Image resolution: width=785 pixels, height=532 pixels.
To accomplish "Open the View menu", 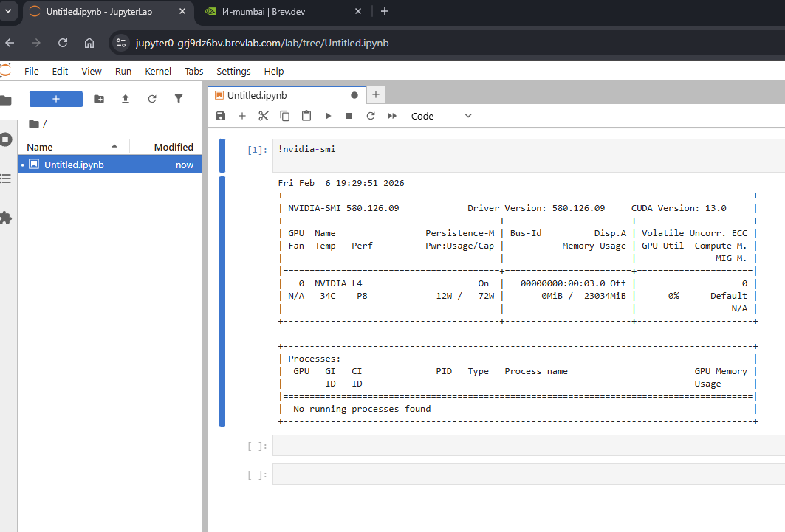I will 92,71.
